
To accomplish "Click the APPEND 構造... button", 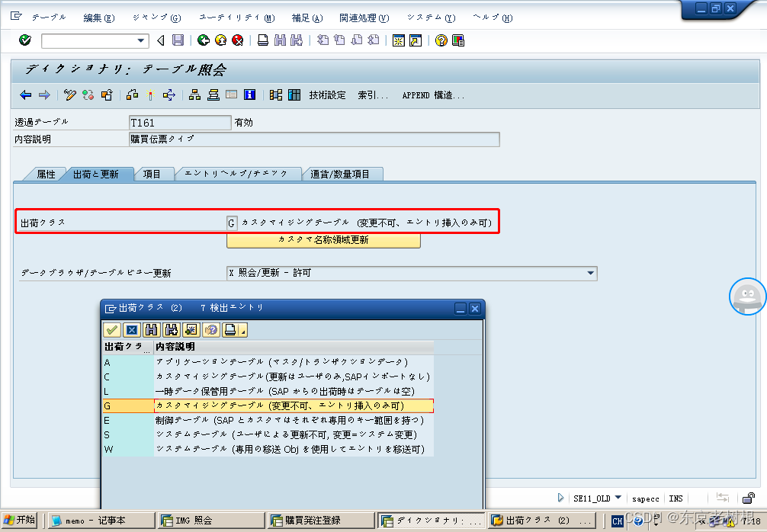I will [x=433, y=95].
